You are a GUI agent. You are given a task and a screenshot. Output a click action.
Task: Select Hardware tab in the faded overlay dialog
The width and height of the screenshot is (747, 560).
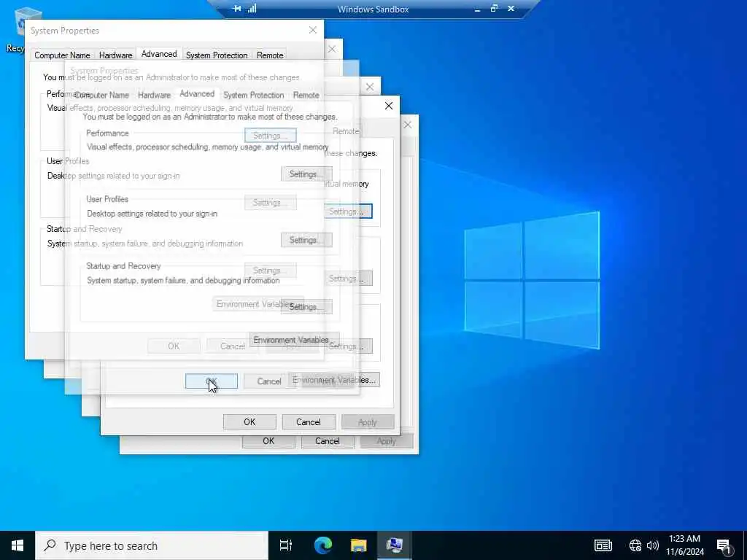coord(155,96)
